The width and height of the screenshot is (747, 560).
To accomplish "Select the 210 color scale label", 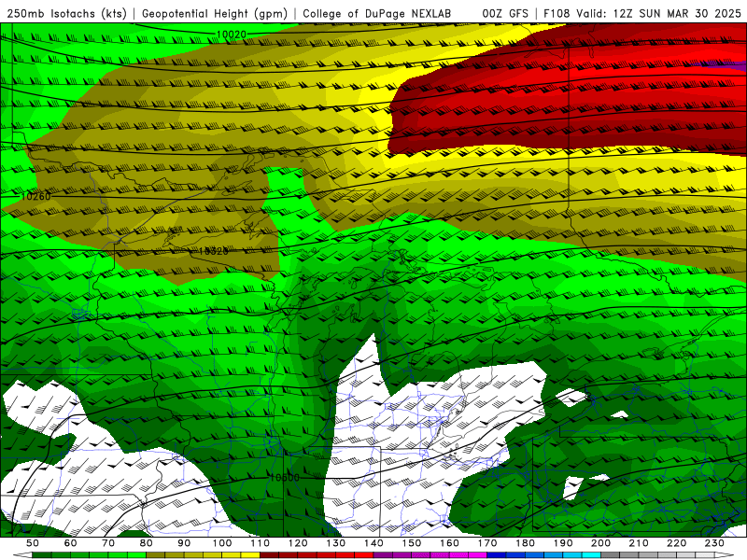I will tap(639, 543).
